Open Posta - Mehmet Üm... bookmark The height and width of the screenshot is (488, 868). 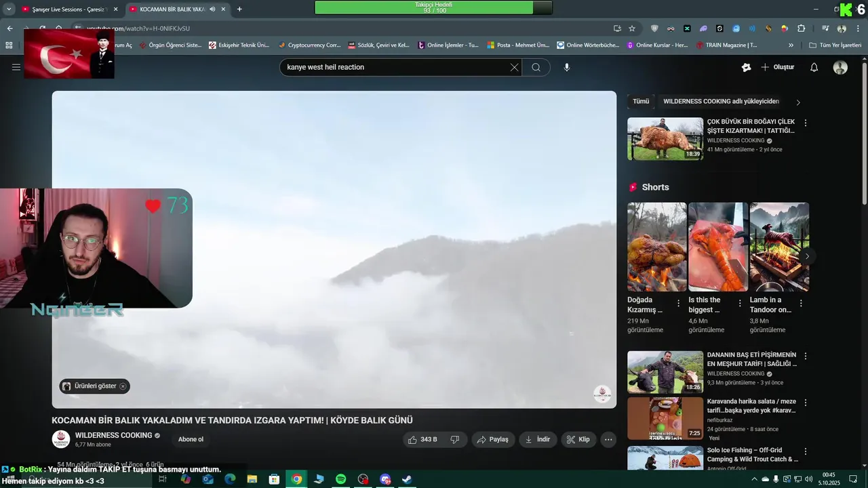(x=517, y=45)
